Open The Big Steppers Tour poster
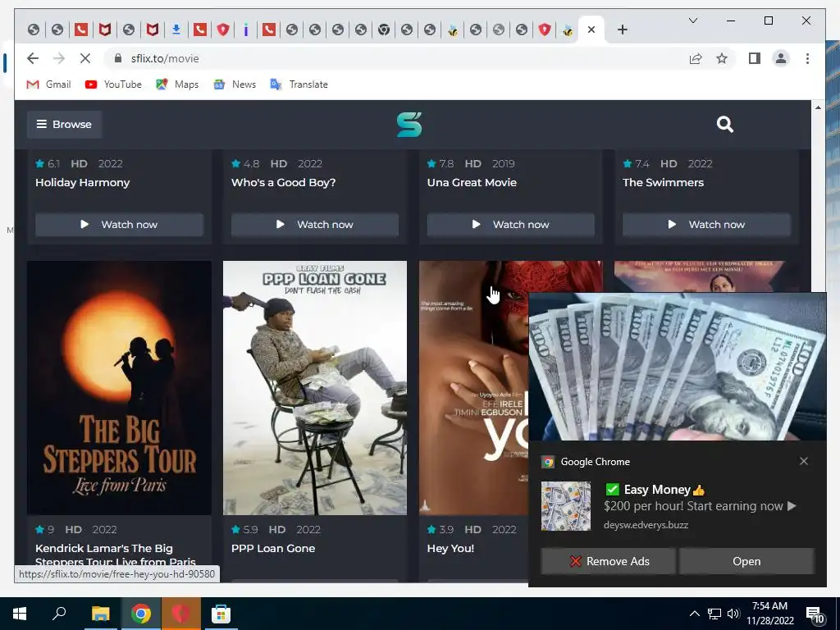 pyautogui.click(x=119, y=388)
